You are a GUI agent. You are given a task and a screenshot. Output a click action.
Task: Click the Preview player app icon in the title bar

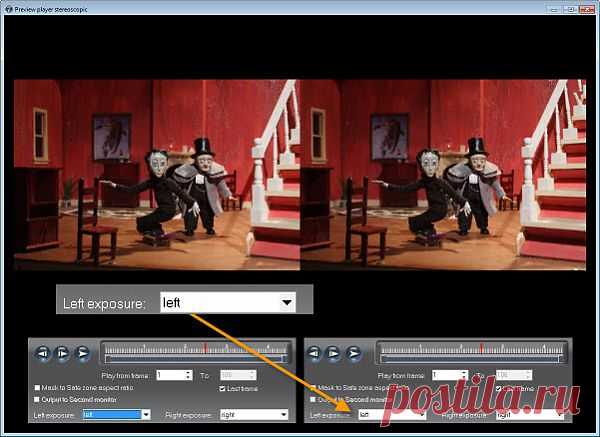8,8
